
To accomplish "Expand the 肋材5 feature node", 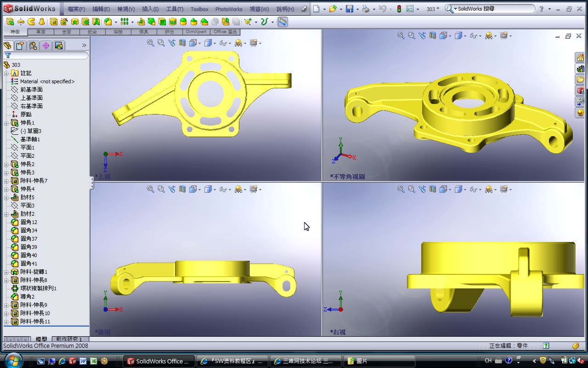I will [6, 197].
